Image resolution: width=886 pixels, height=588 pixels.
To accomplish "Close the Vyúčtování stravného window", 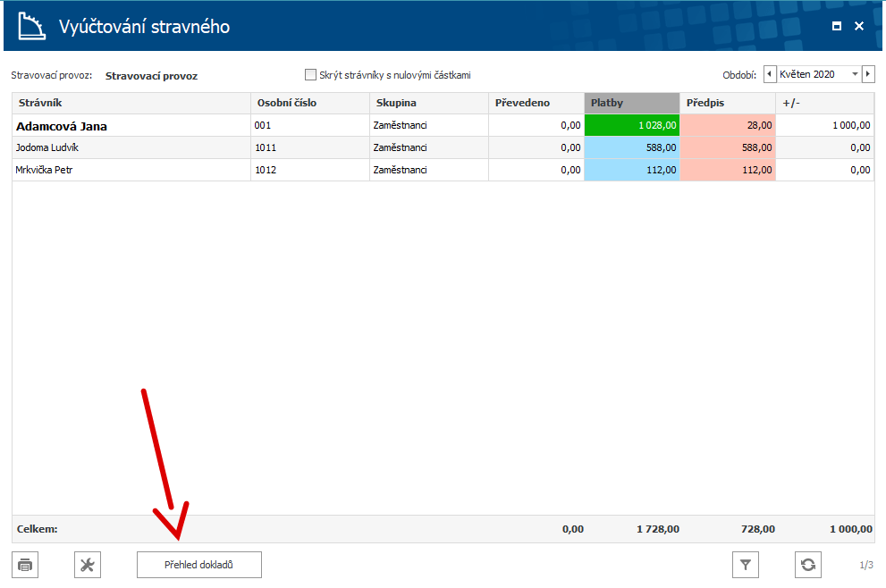I will (859, 26).
